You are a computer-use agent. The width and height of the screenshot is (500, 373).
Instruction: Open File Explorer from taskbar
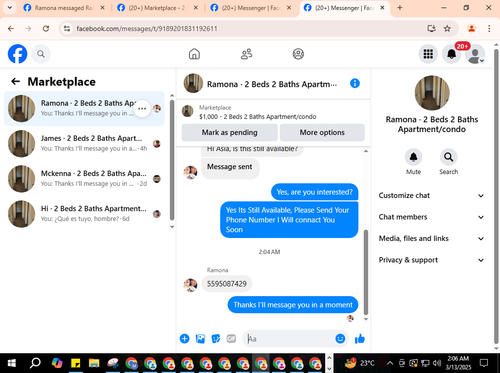click(94, 363)
